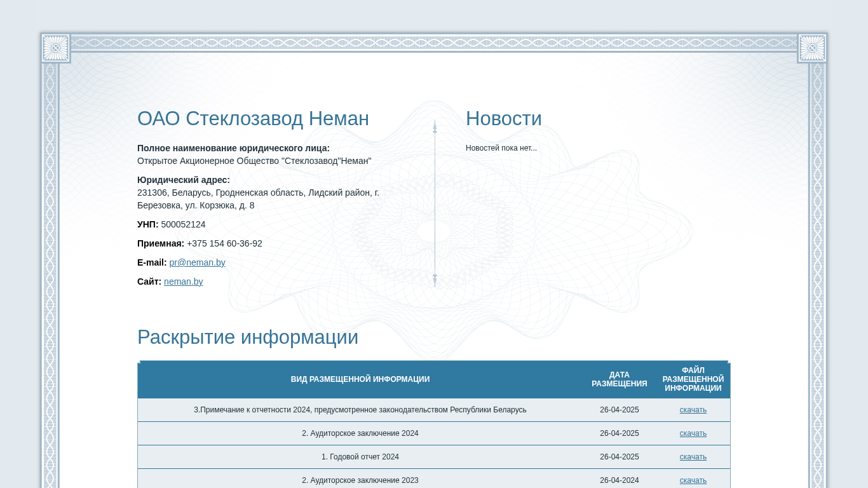Open the pr@neman.by email link
868x488 pixels.
[x=197, y=262]
